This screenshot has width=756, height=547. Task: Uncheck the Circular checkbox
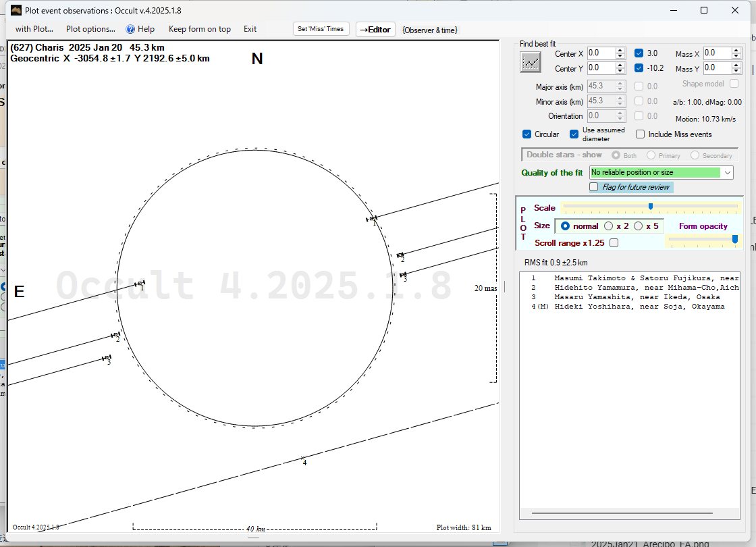527,134
